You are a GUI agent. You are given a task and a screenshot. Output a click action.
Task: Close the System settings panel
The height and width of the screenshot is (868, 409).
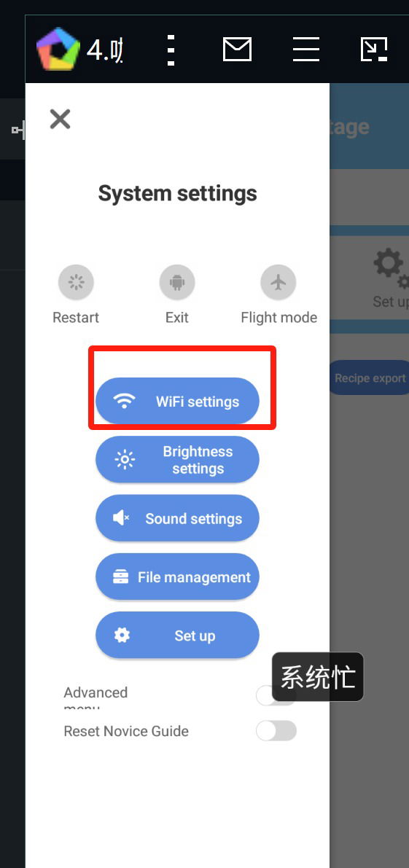pyautogui.click(x=60, y=119)
